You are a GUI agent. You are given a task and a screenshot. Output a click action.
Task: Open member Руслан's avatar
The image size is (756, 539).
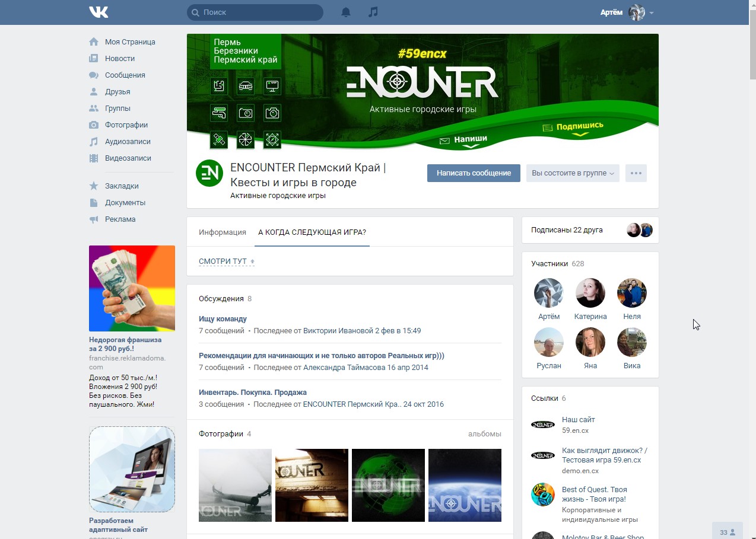(x=549, y=342)
